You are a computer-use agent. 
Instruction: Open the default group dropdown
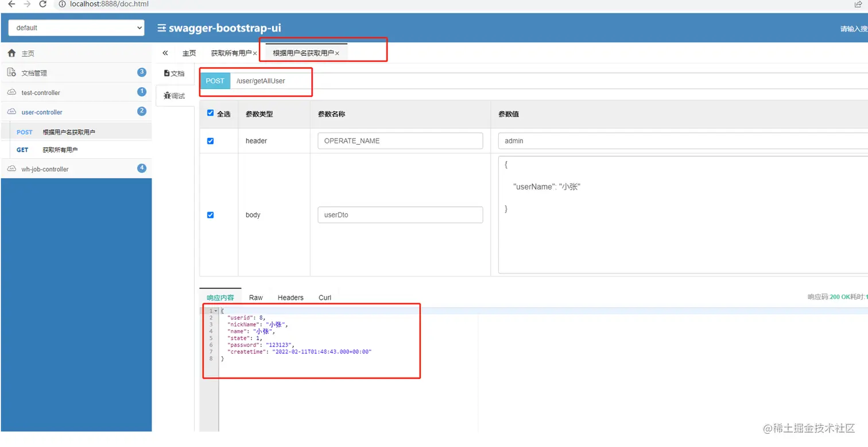(76, 28)
